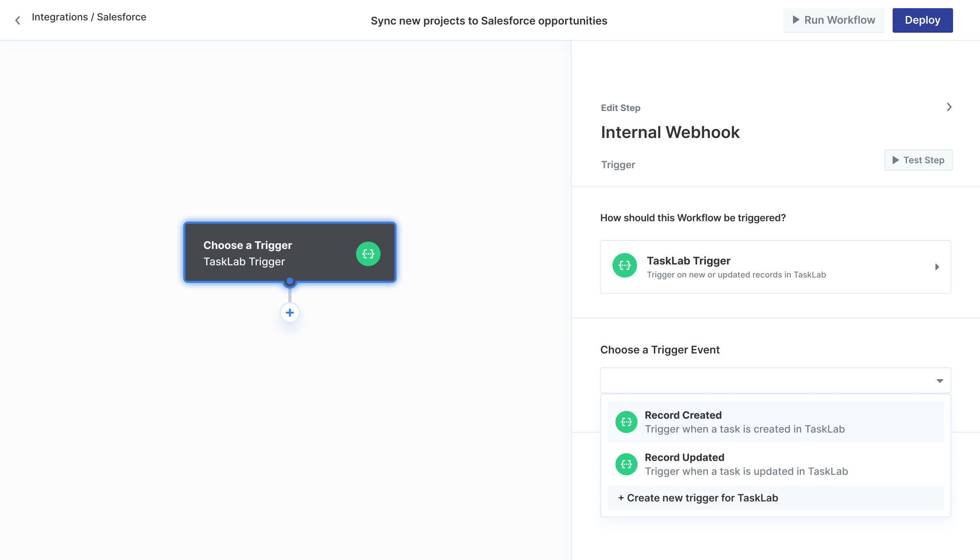Click the green Record Created option icon
Image resolution: width=980 pixels, height=560 pixels.
pos(626,422)
